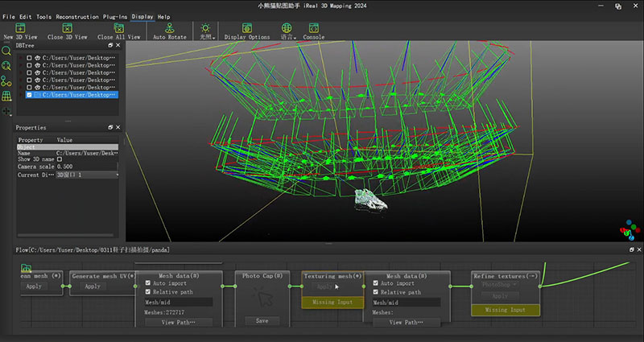Screen dimensions: 644x342
Task: Open the Edit menu
Action: pyautogui.click(x=26, y=17)
